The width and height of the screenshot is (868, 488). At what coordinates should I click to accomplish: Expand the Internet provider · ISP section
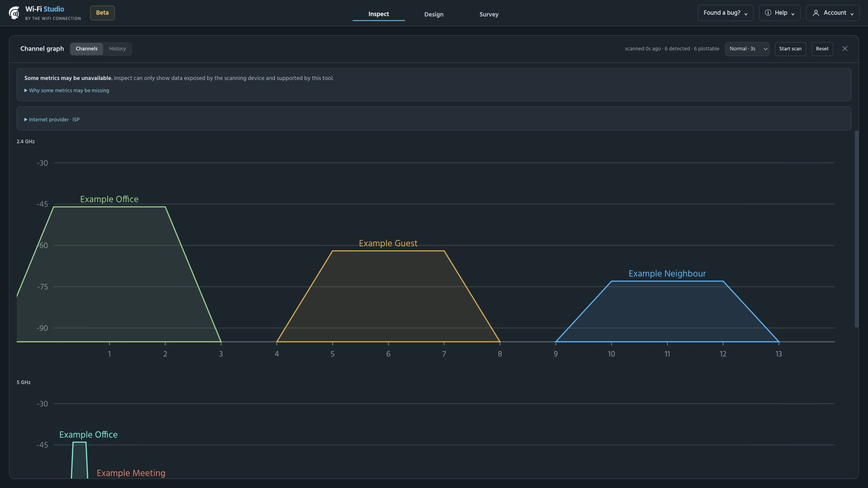(x=52, y=120)
